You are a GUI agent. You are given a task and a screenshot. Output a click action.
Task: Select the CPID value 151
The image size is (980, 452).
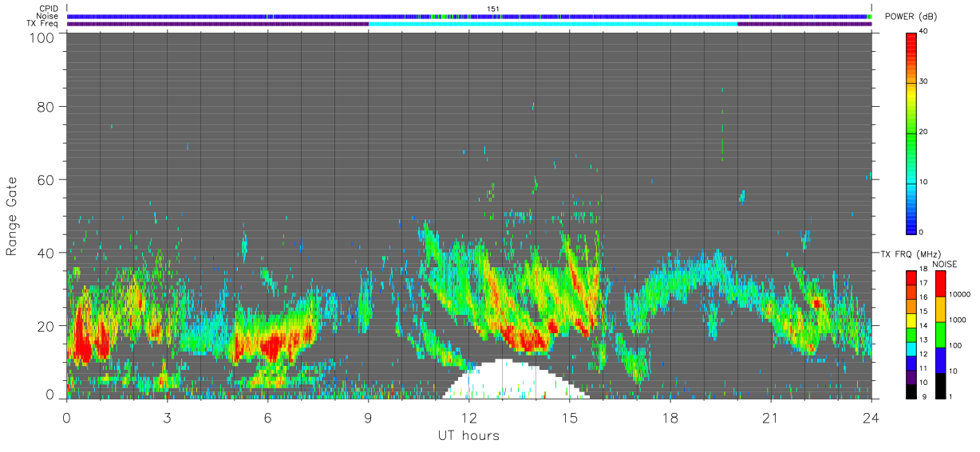[493, 9]
